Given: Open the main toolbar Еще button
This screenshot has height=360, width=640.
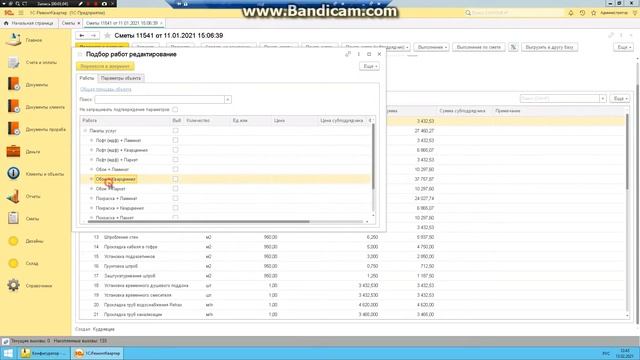Looking at the screenshot, I should (x=623, y=47).
